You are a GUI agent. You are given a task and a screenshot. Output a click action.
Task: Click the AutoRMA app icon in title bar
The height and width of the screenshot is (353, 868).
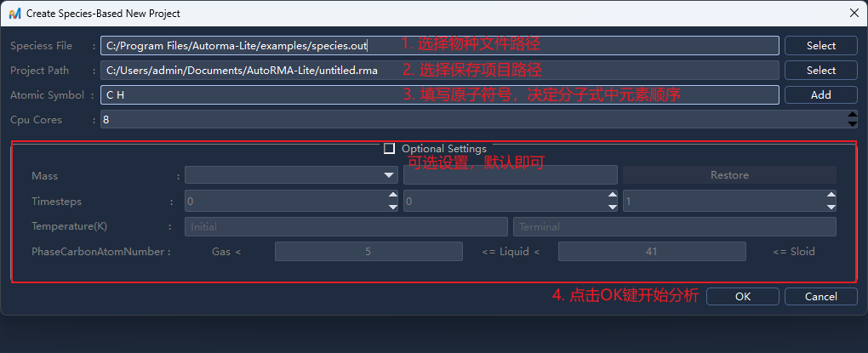(14, 14)
